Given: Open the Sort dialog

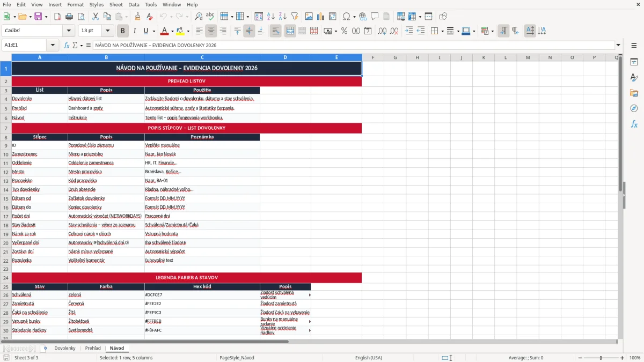Looking at the screenshot, I should tap(259, 17).
